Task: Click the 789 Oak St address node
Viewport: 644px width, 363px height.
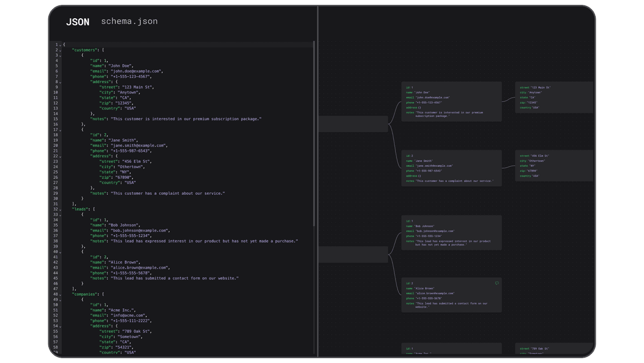Action: click(x=554, y=350)
